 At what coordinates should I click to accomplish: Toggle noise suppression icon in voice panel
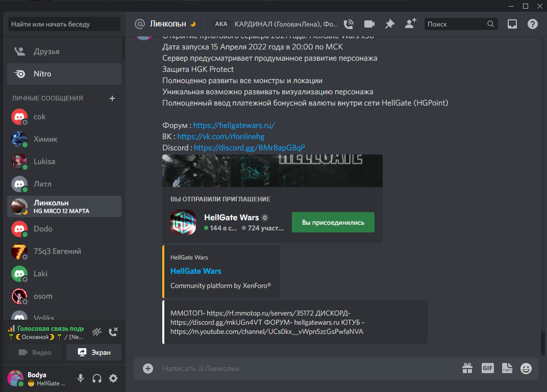point(97,332)
